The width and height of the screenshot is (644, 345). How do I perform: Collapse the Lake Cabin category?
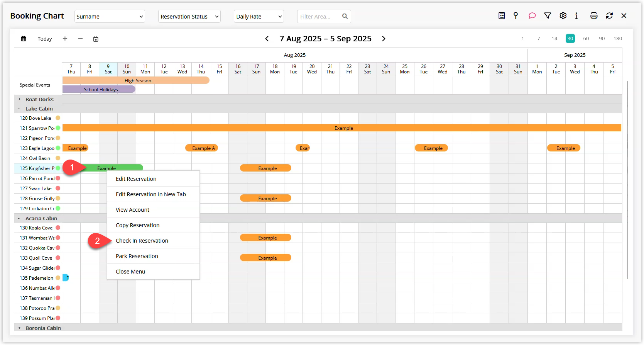[x=19, y=109]
